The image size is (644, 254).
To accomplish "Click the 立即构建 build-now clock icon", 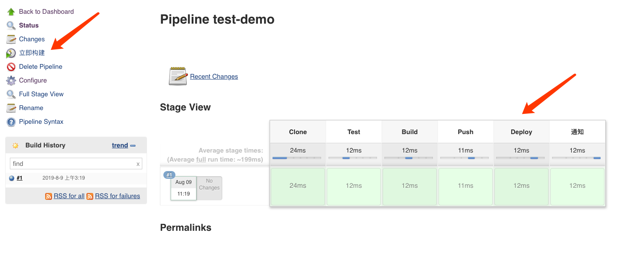I will pyautogui.click(x=11, y=53).
